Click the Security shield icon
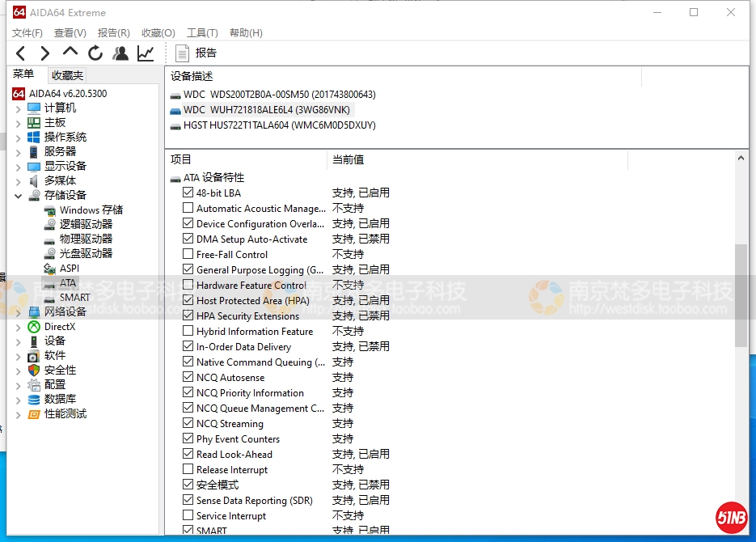The image size is (756, 542). tap(34, 371)
